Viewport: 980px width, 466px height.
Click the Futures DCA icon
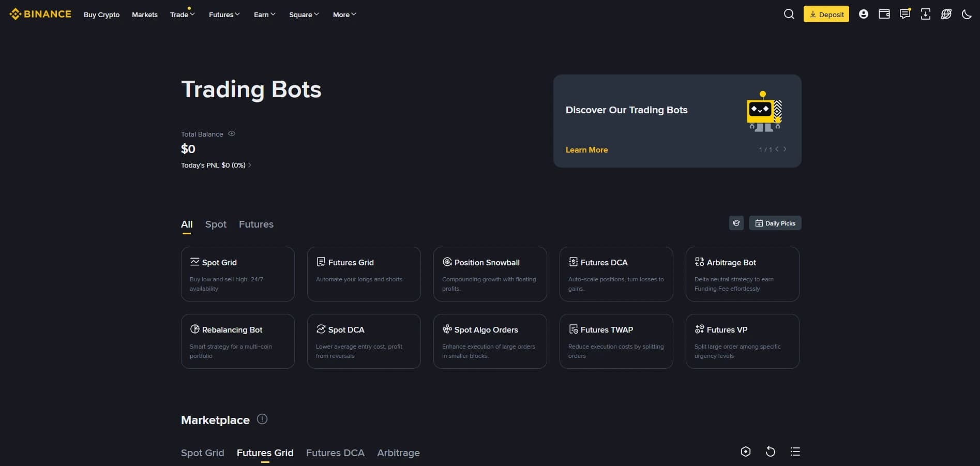coord(573,262)
